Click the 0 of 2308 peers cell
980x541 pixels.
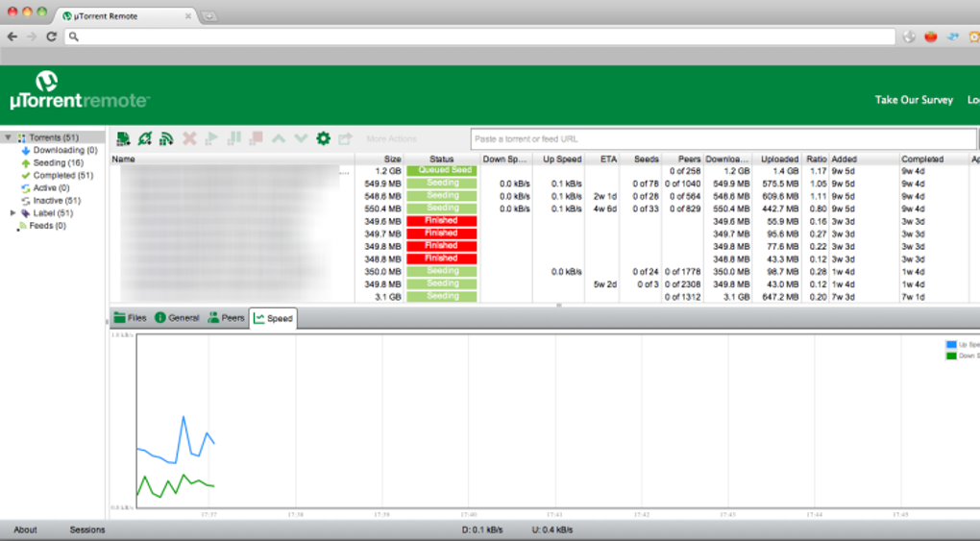tap(682, 284)
